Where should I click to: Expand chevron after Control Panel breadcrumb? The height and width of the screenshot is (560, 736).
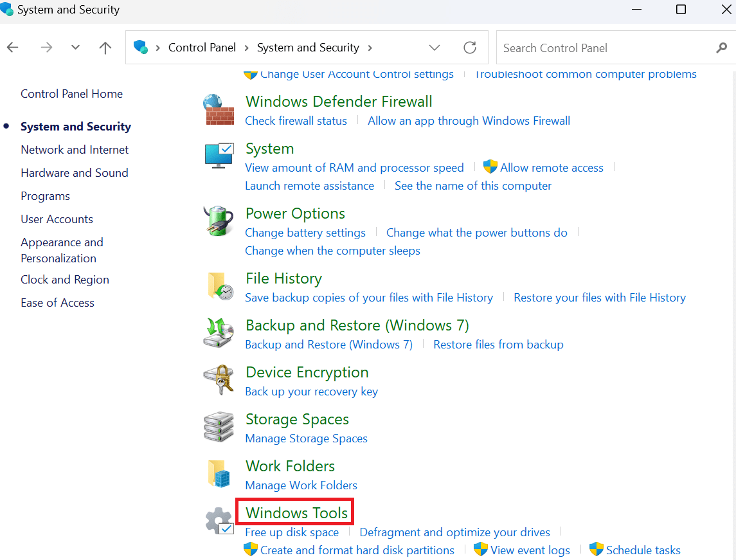246,48
